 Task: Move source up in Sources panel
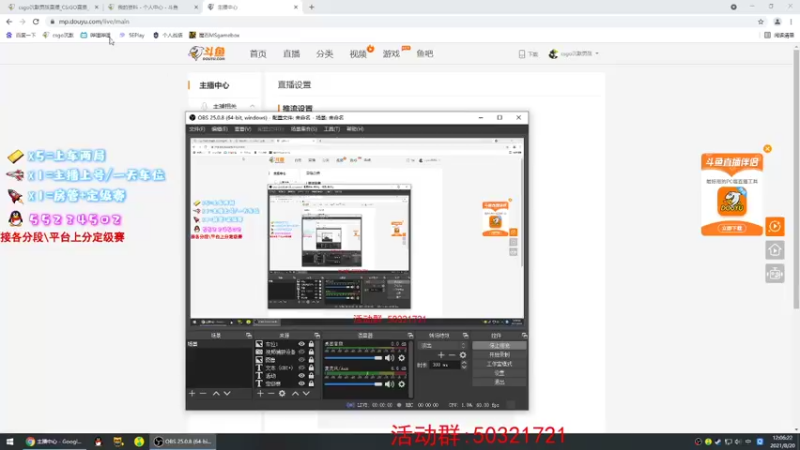295,393
